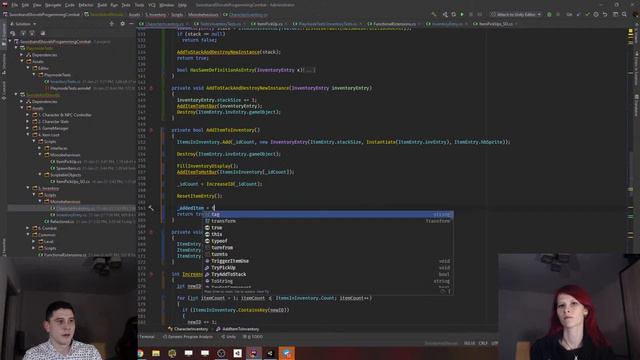The height and width of the screenshot is (360, 640).
Task: Click the Solution panel gear settings icon
Action: (x=122, y=24)
